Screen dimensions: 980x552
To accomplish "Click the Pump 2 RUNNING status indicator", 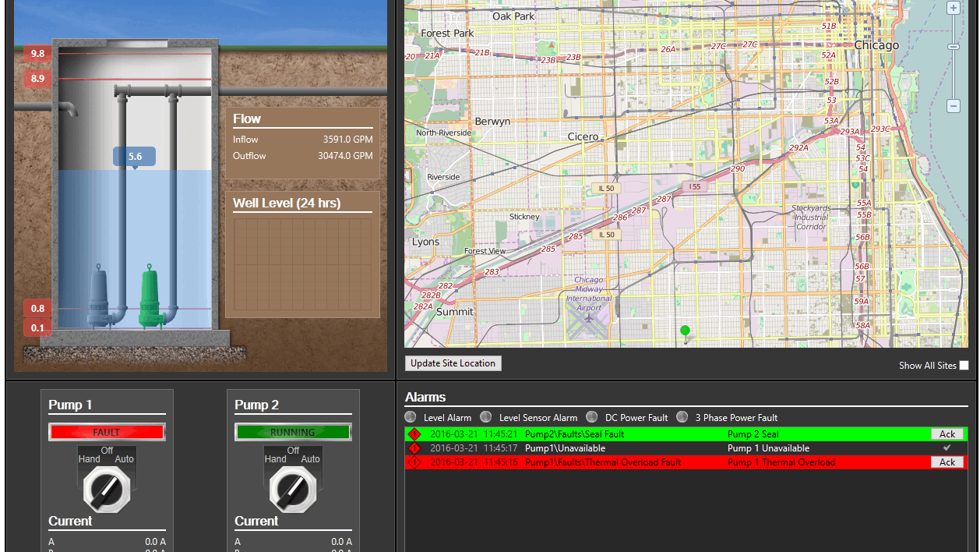I will click(x=293, y=431).
